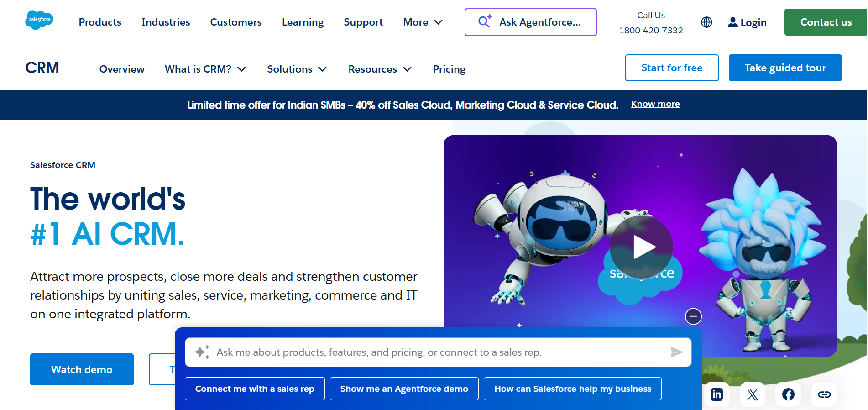Go to CRM Overview tab
This screenshot has width=868, height=410.
pyautogui.click(x=122, y=69)
